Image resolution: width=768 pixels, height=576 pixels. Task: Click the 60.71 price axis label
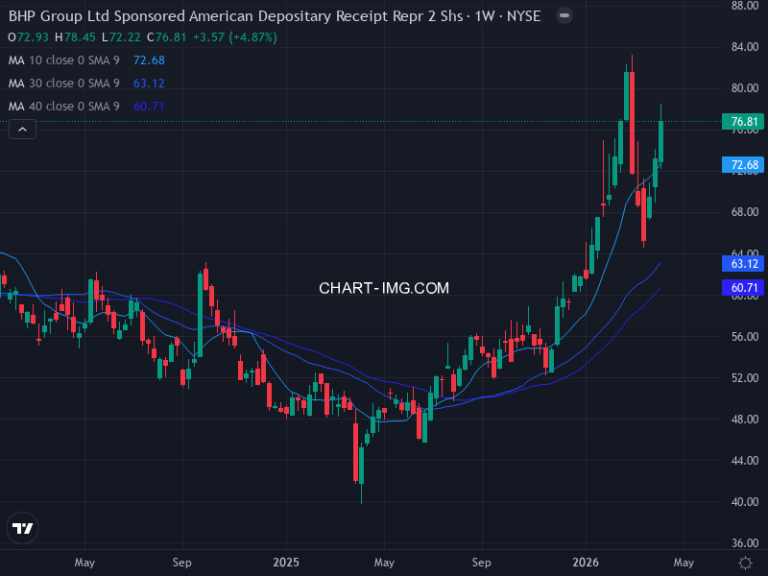(743, 288)
